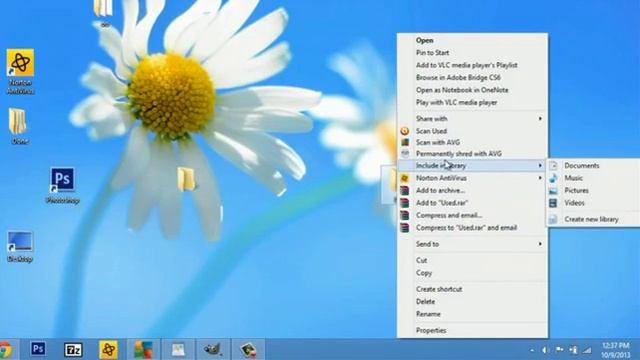This screenshot has height=360, width=640.
Task: Show hidden system tray icons
Action: 531,350
